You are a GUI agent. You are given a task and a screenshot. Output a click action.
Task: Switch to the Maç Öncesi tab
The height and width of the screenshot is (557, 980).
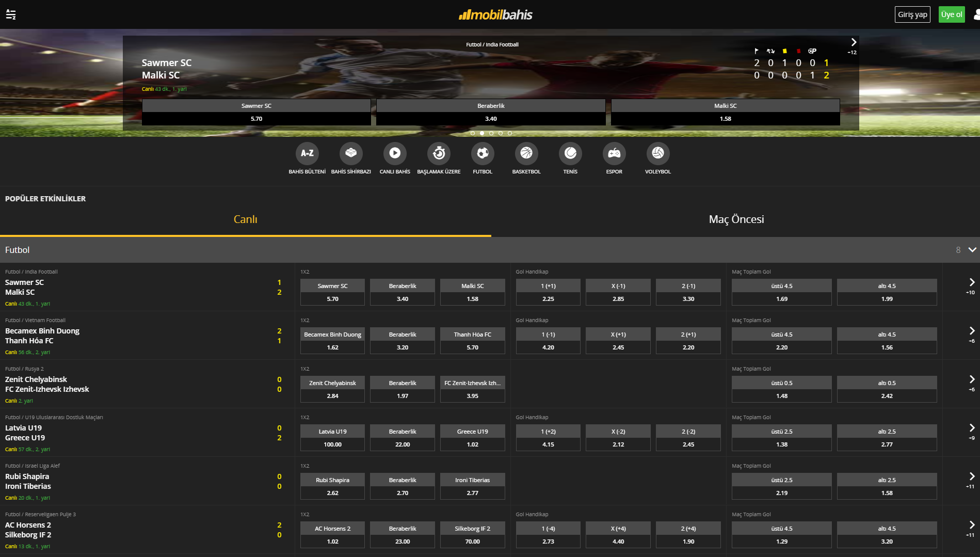736,219
